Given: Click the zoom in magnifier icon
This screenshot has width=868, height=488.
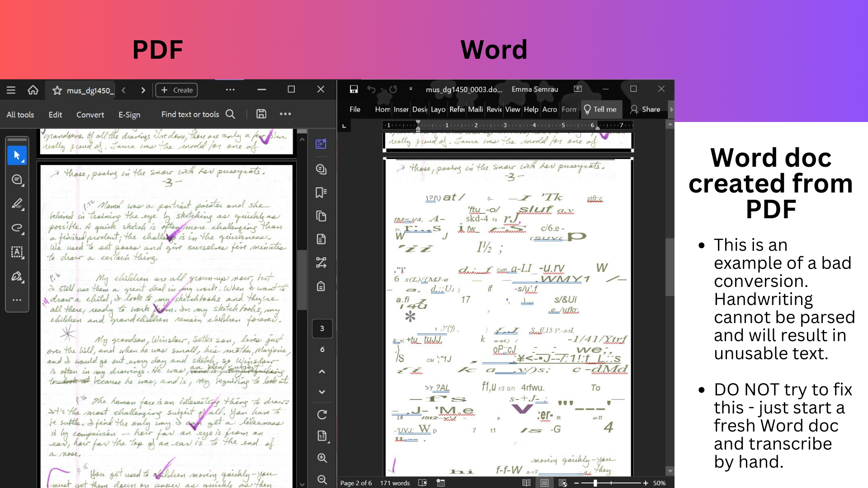Looking at the screenshot, I should tap(322, 458).
